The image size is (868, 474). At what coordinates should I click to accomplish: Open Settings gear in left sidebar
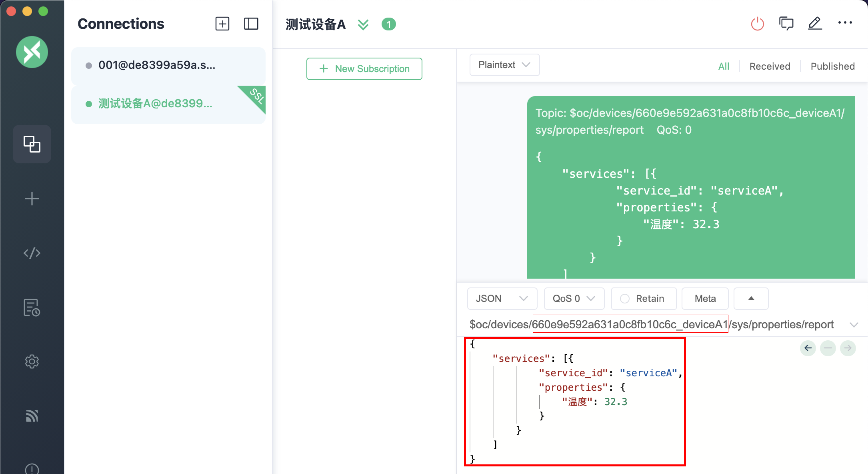tap(32, 362)
